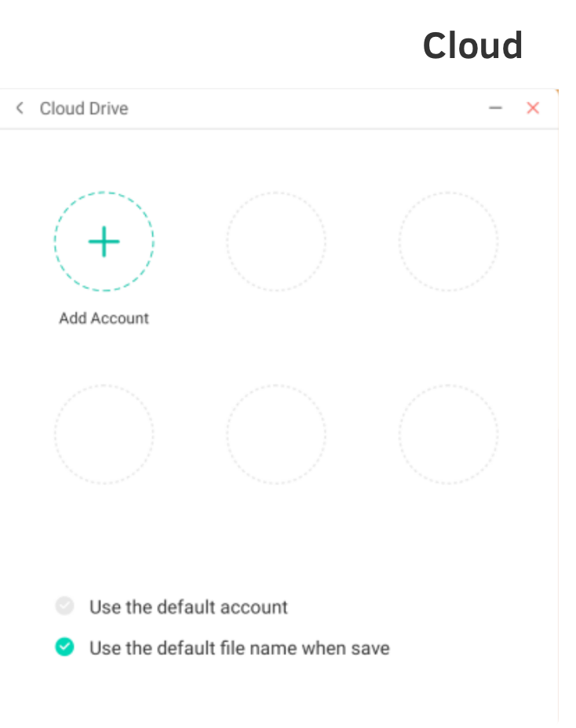576x728 pixels.
Task: Minimize the Cloud Drive window
Action: (495, 108)
